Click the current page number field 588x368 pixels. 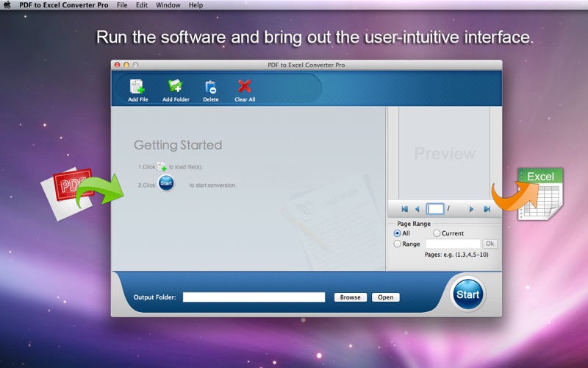click(435, 209)
